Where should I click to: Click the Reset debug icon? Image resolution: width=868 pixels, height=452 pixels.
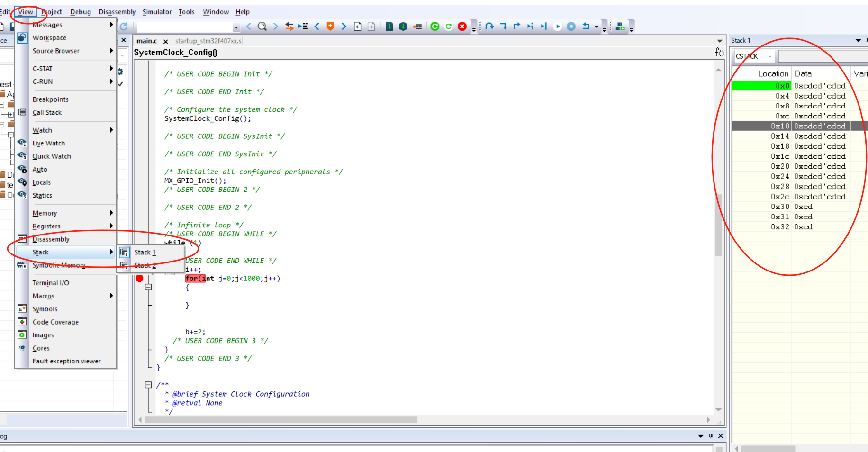[586, 27]
